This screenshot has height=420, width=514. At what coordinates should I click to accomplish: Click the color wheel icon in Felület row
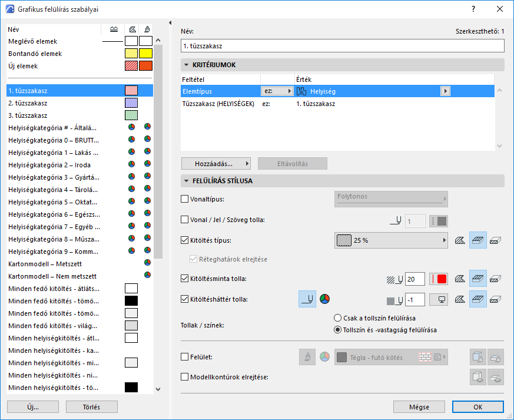pyautogui.click(x=324, y=357)
